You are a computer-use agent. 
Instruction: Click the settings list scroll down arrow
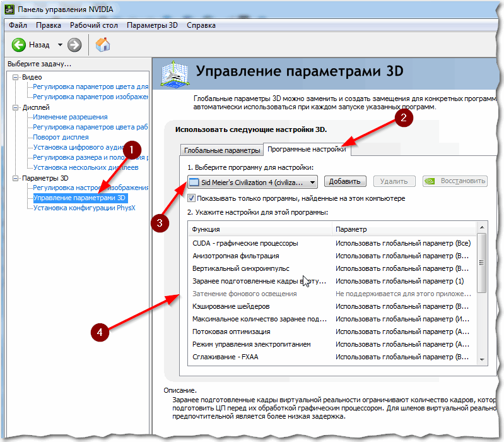coord(482,360)
